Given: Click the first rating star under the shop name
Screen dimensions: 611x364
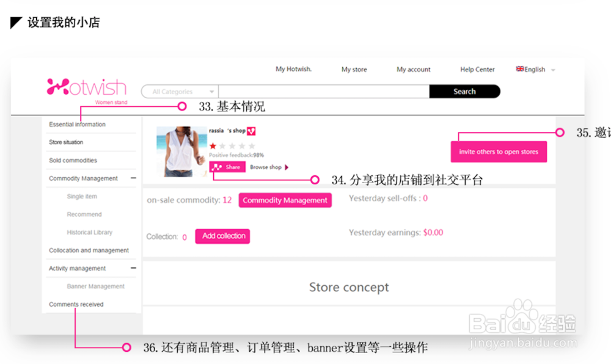Looking at the screenshot, I should (x=213, y=145).
